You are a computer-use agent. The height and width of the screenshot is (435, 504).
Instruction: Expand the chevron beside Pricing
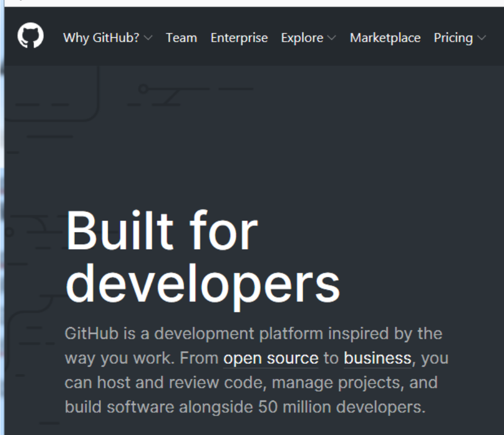click(482, 38)
